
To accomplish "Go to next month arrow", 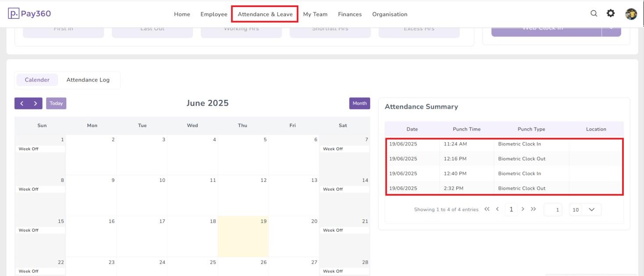I will tap(36, 103).
